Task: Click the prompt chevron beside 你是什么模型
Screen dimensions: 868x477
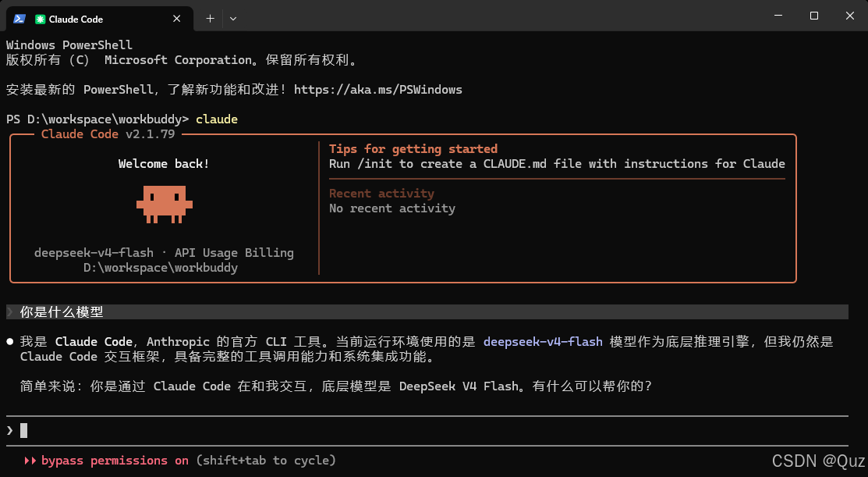Action: click(9, 312)
